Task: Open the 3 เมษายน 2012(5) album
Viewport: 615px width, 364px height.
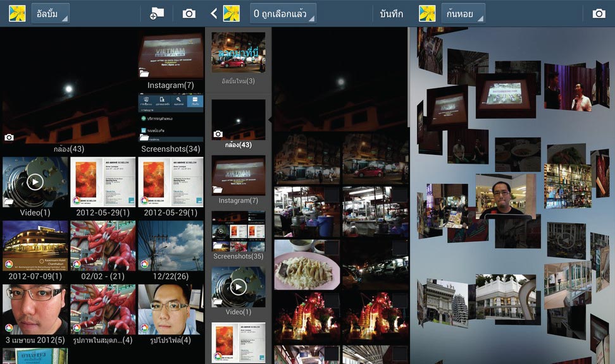Action: click(35, 315)
